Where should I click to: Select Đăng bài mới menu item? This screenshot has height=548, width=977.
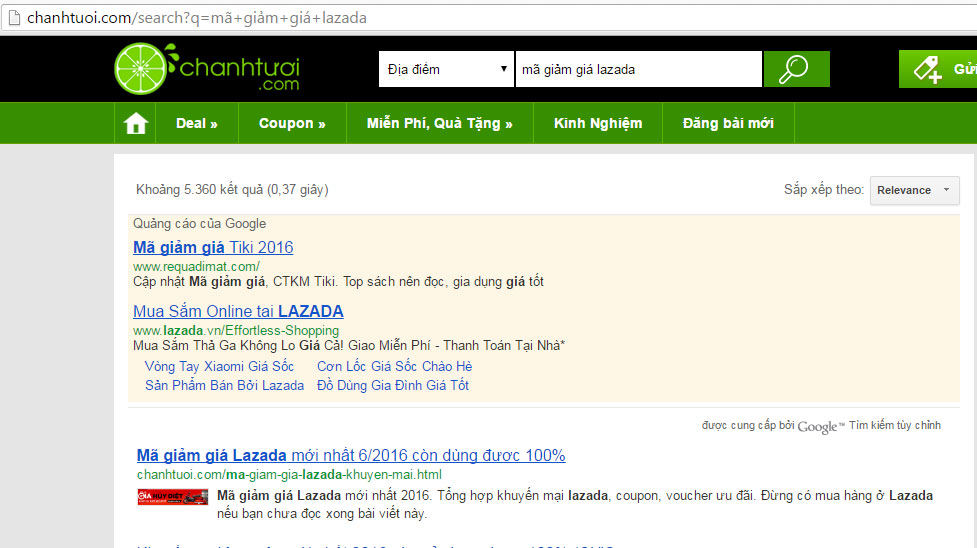[728, 123]
